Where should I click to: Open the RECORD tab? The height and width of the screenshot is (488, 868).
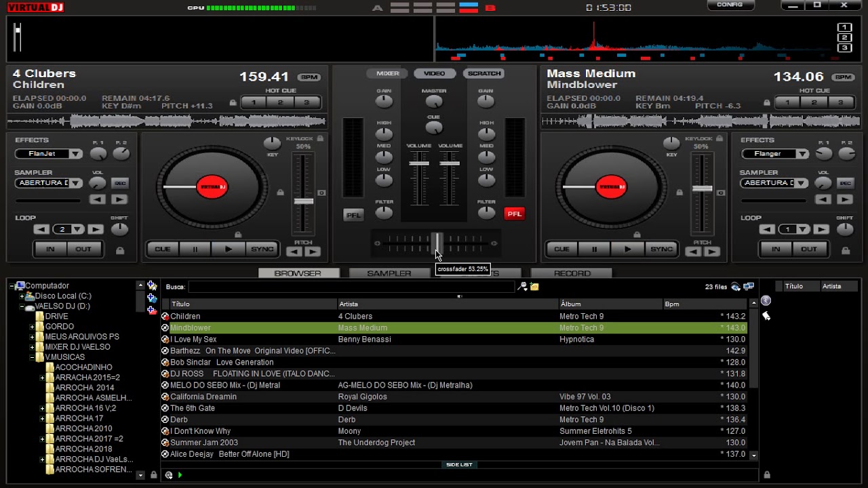[x=572, y=273]
